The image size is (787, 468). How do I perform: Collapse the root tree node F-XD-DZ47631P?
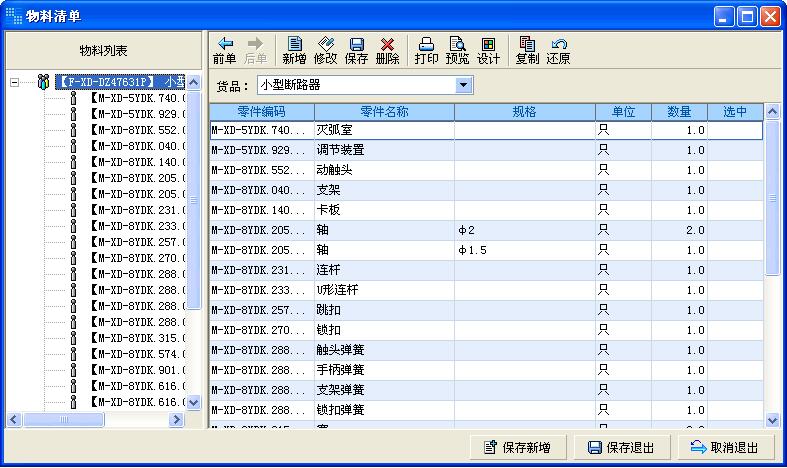15,82
